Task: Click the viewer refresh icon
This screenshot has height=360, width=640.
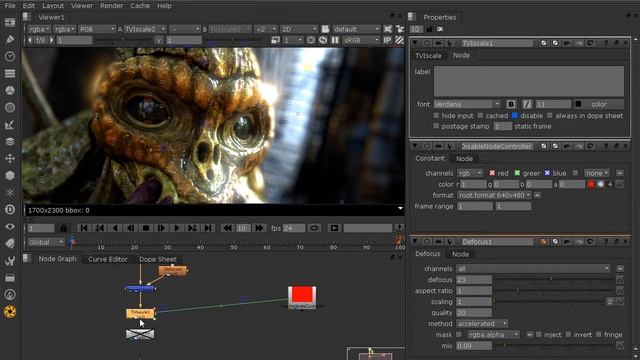Action: pyautogui.click(x=323, y=40)
